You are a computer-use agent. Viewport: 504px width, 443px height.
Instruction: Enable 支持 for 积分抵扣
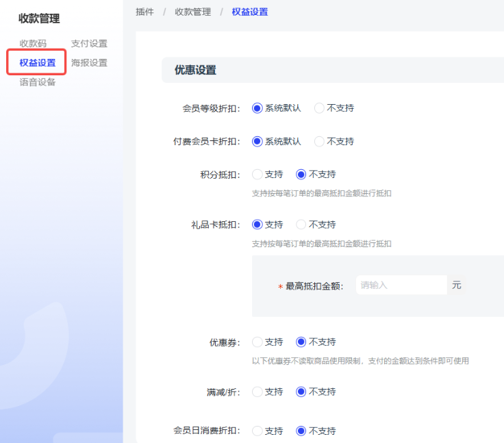click(x=257, y=175)
